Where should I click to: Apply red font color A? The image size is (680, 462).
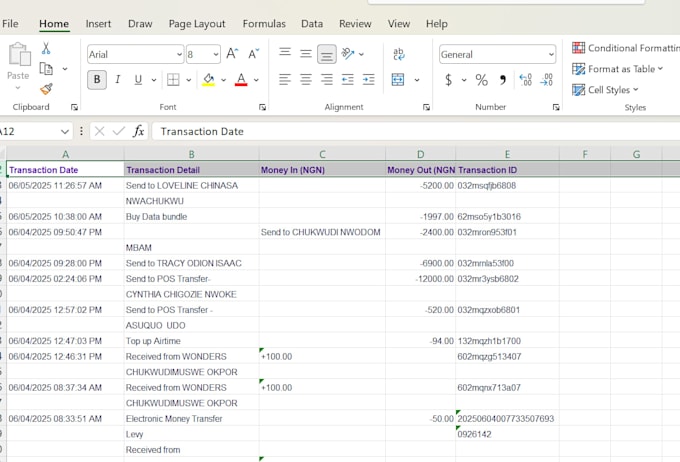point(241,79)
